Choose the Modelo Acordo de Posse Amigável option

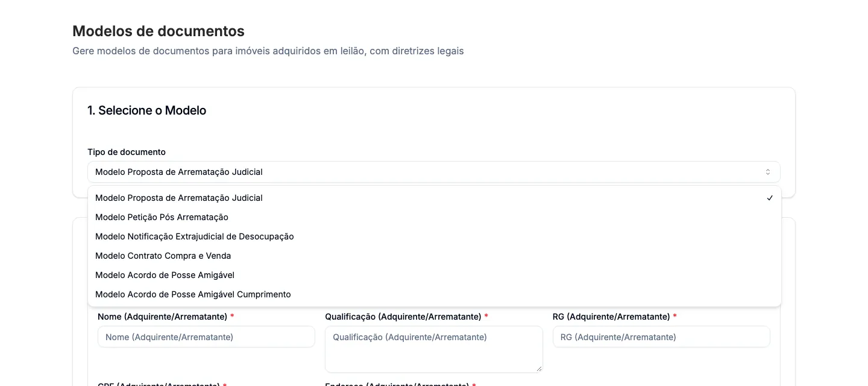(x=434, y=275)
